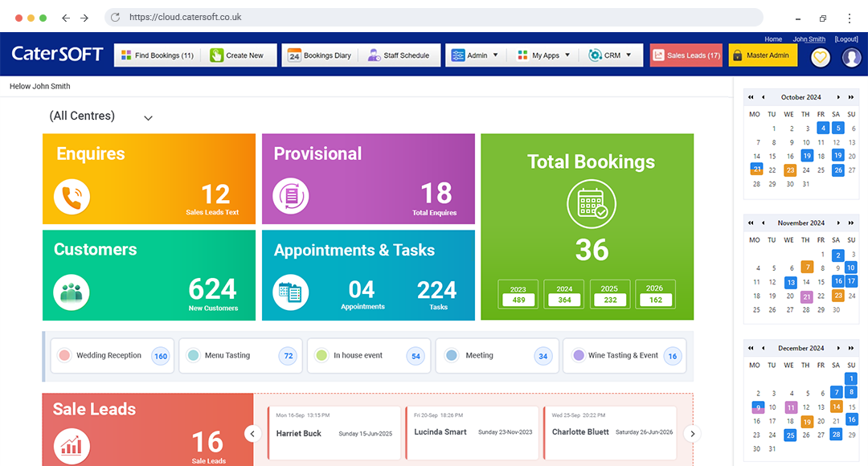Click the Master Admin padlock icon
Viewport: 868px width, 466px height.
coord(739,55)
